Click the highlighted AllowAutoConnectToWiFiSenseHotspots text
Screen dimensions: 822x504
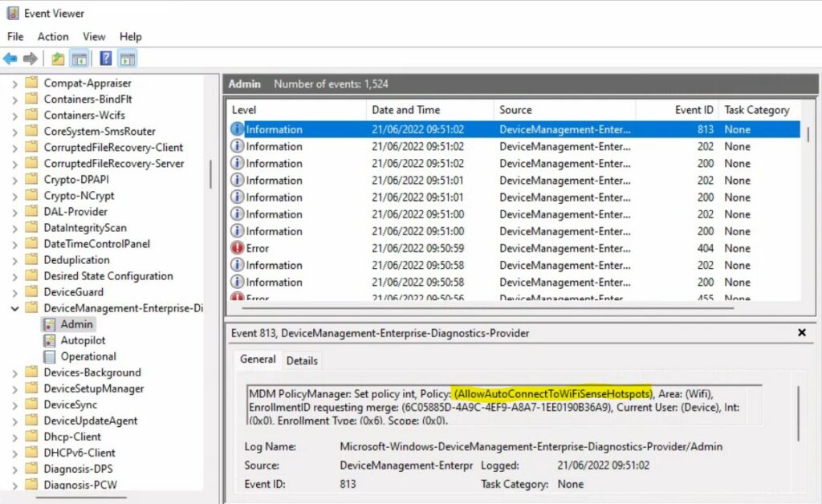pyautogui.click(x=553, y=393)
